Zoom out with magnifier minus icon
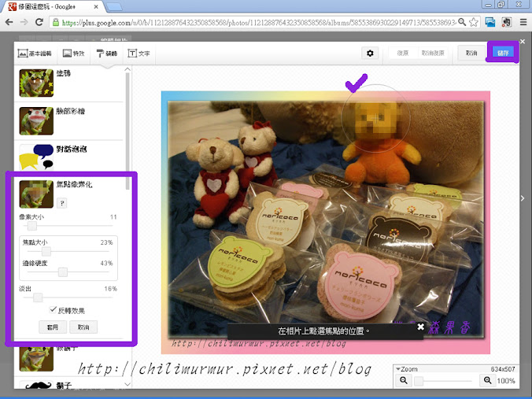Screen dimensions: 532x399 point(404,380)
